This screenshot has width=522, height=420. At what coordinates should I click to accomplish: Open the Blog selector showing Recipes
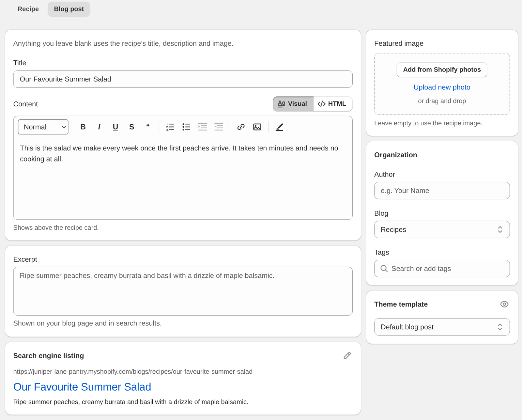(442, 229)
